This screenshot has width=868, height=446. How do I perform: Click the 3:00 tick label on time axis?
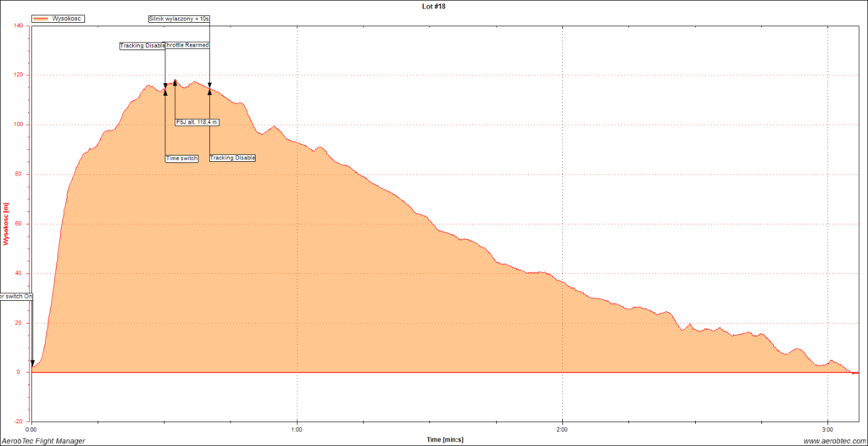pos(828,429)
